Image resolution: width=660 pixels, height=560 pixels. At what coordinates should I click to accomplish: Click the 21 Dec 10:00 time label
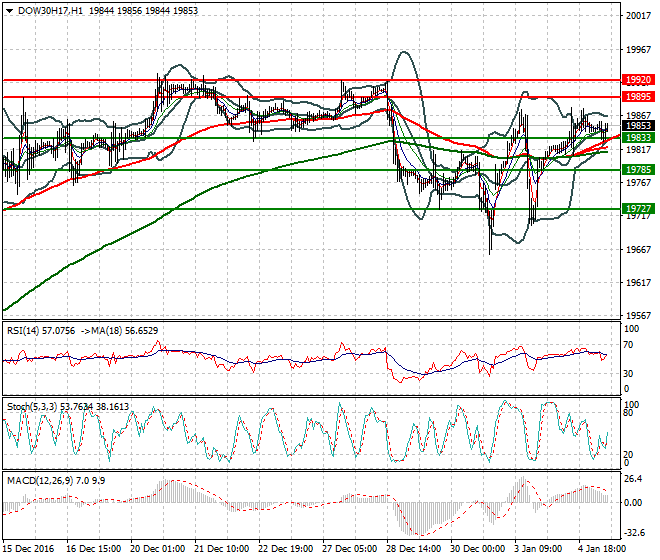tap(221, 549)
